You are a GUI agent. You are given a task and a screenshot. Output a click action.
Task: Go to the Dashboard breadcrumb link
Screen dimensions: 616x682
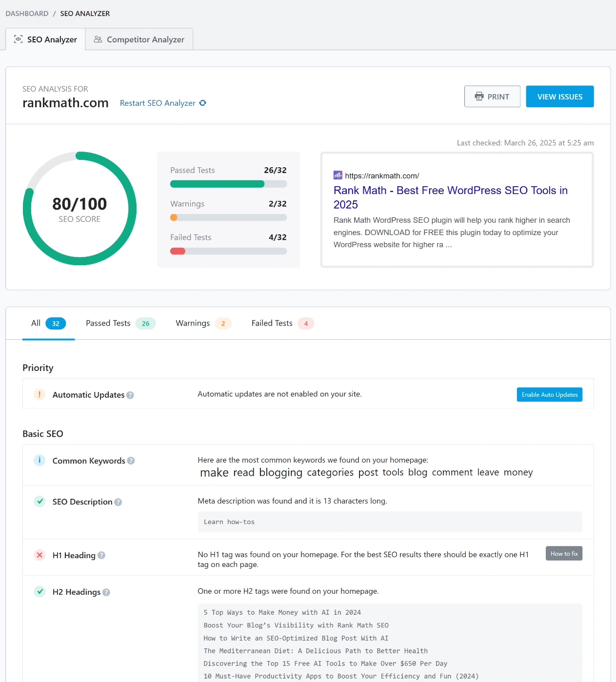pos(27,14)
